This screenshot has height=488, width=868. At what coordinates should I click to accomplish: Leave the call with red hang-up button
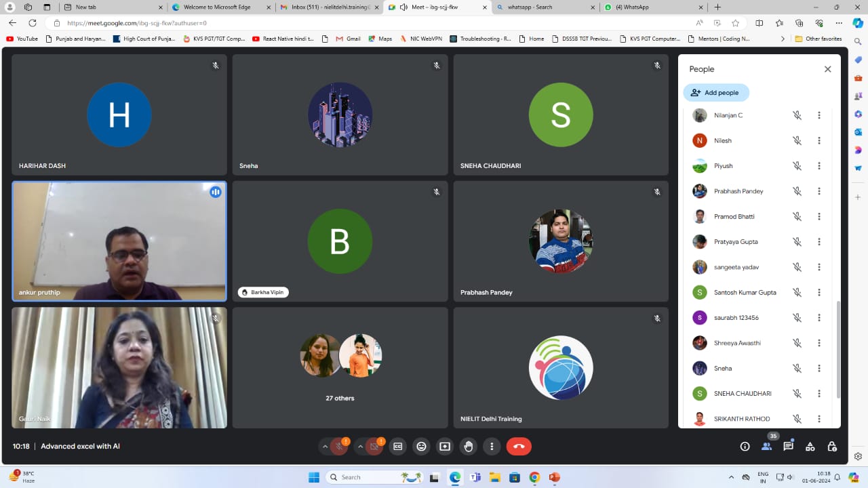click(x=519, y=447)
